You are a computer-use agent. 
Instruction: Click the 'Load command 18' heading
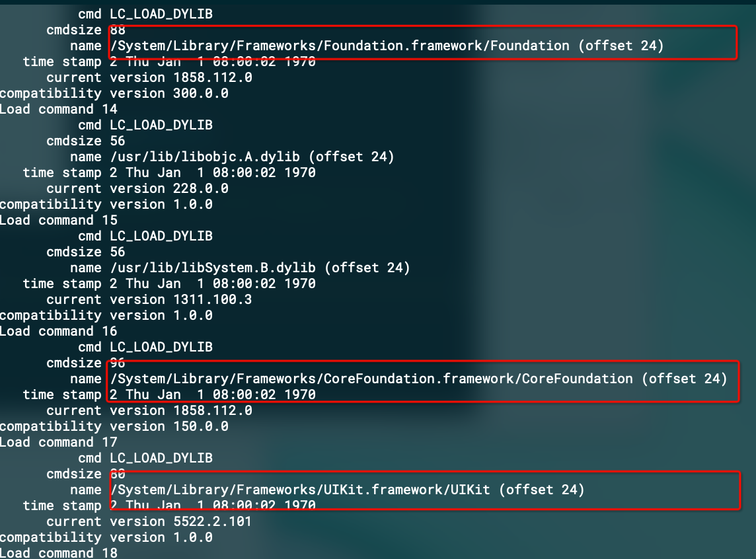point(58,553)
